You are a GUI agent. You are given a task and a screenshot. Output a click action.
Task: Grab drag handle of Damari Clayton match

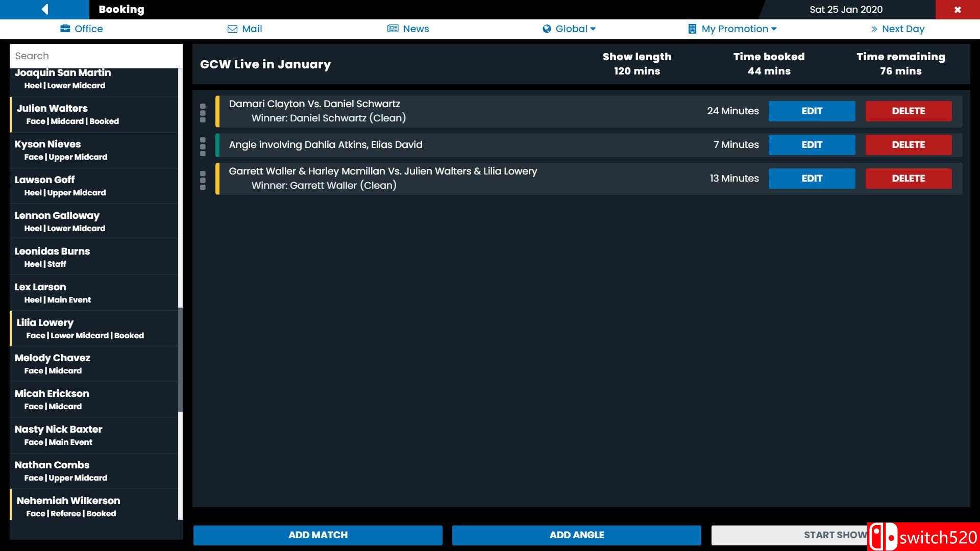[203, 113]
